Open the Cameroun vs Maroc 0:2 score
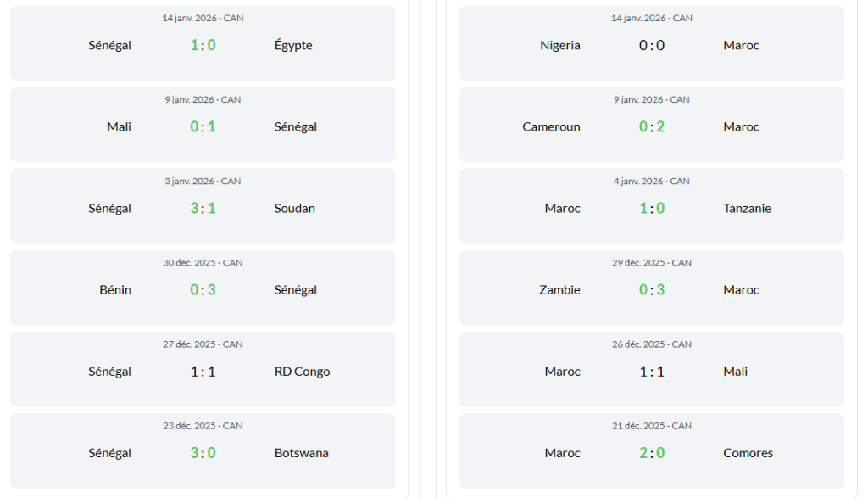 click(652, 126)
